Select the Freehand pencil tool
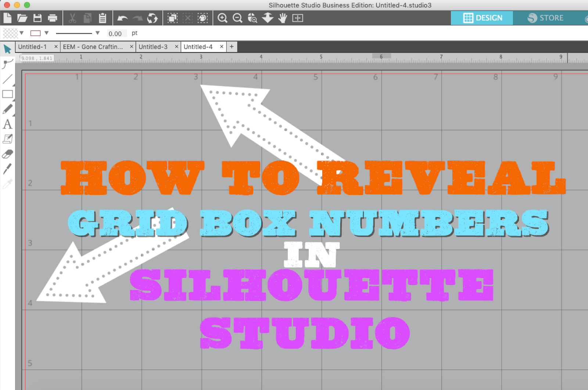 click(7, 109)
